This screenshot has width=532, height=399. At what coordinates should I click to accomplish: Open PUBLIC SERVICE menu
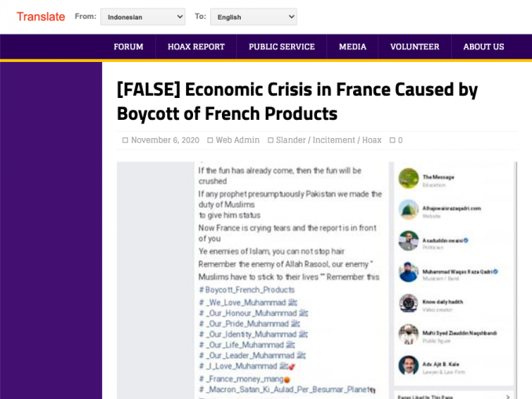tap(282, 47)
